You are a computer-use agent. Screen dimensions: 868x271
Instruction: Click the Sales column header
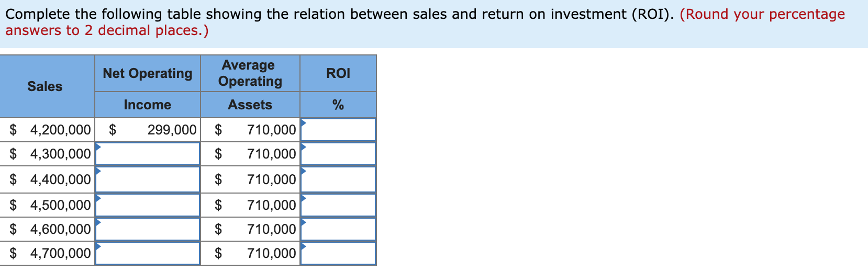click(45, 86)
